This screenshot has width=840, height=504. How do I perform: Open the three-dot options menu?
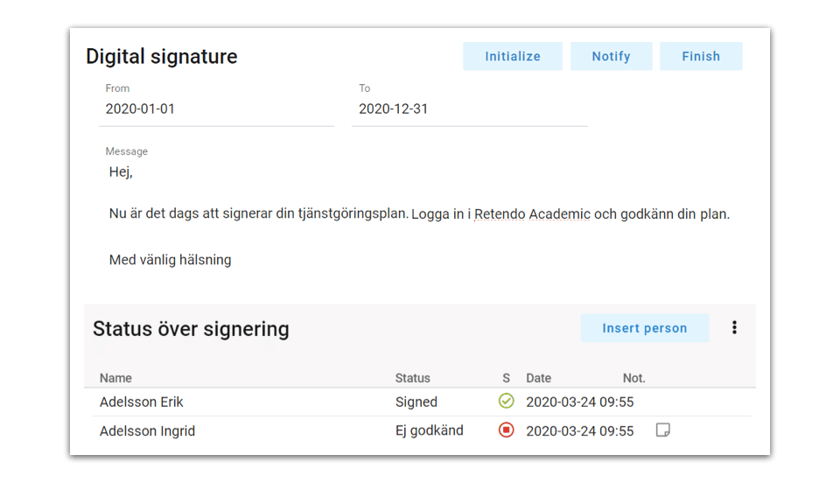734,327
